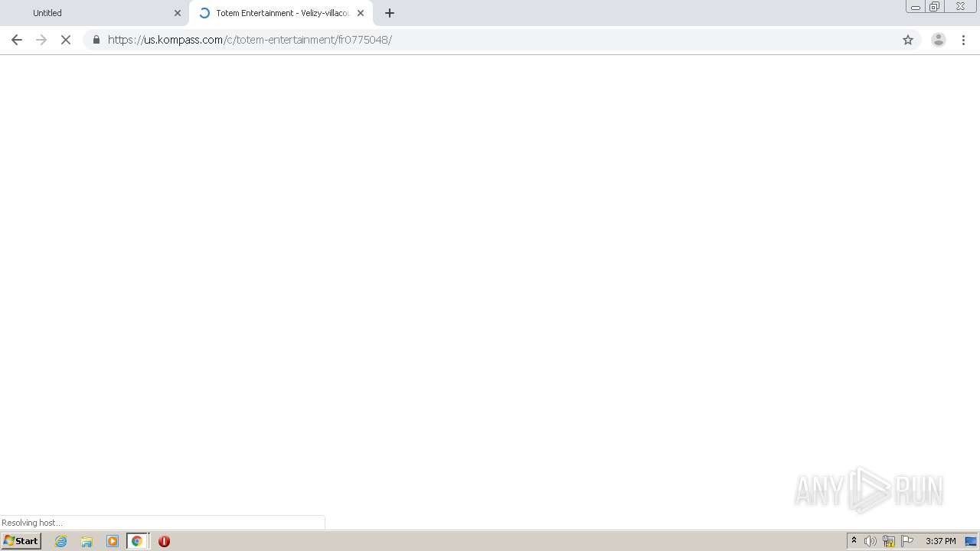Image resolution: width=980 pixels, height=551 pixels.
Task: Show hidden system tray icons
Action: tap(854, 541)
